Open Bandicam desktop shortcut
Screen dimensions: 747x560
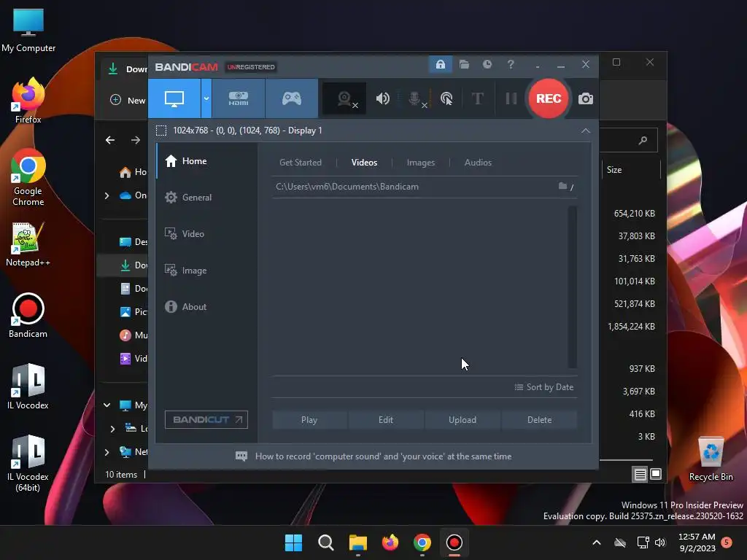click(x=28, y=315)
